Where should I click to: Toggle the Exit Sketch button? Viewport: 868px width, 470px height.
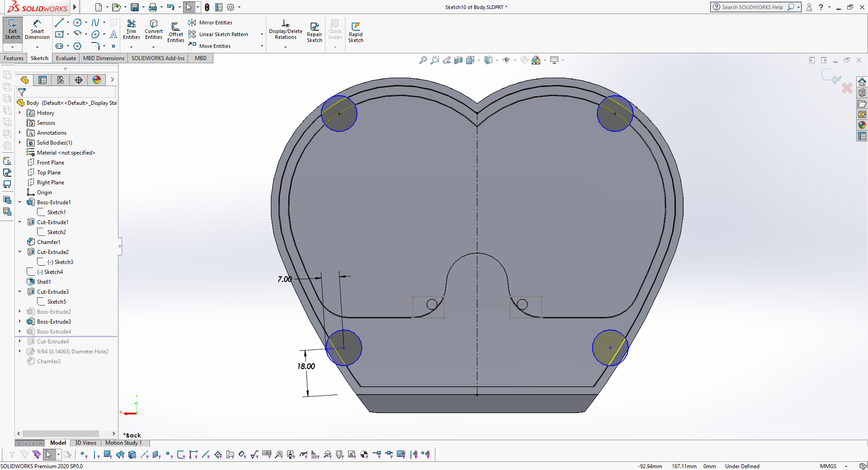click(x=13, y=29)
